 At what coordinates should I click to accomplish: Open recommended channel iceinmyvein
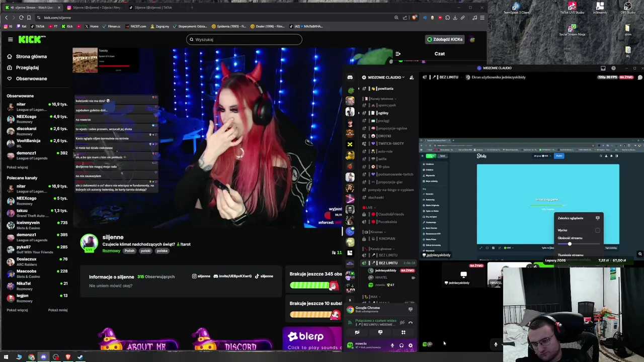36,225
